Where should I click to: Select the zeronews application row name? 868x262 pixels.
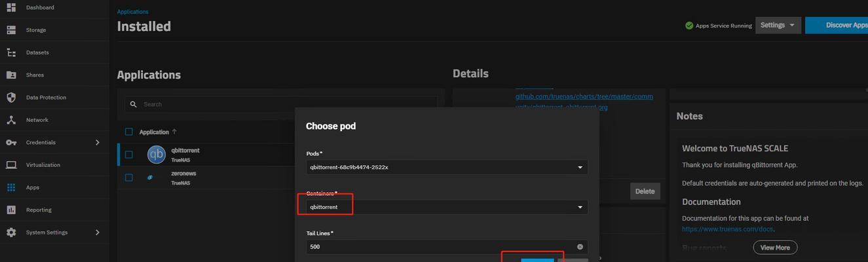pos(183,174)
